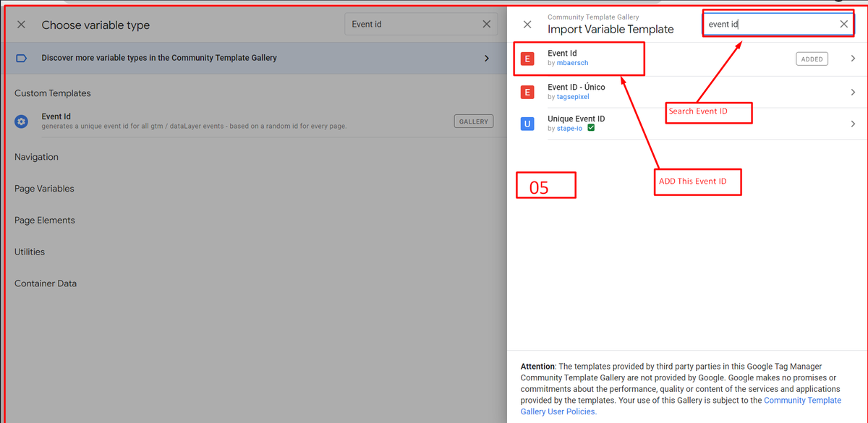Viewport: 868px width, 423px height.
Task: Click the green verified badge next to stape-io
Action: (x=591, y=128)
